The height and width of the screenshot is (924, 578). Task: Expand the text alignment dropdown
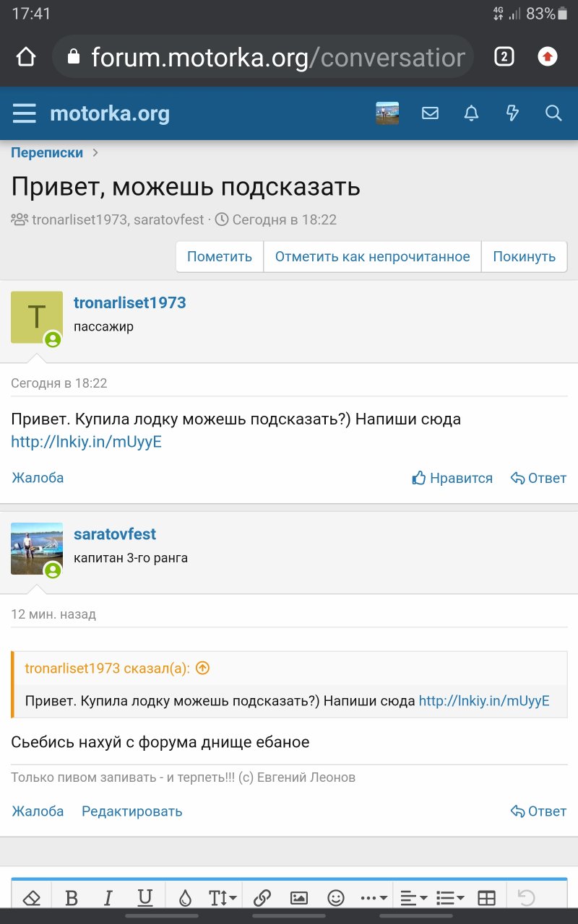click(414, 898)
